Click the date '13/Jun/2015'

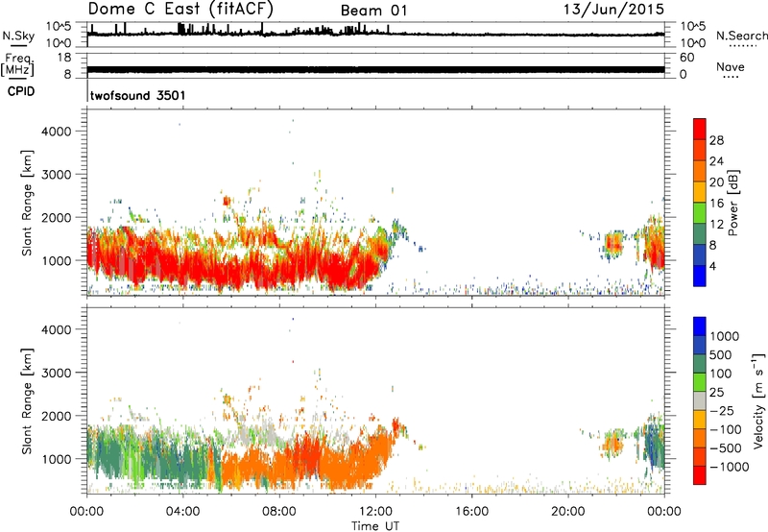(x=613, y=9)
